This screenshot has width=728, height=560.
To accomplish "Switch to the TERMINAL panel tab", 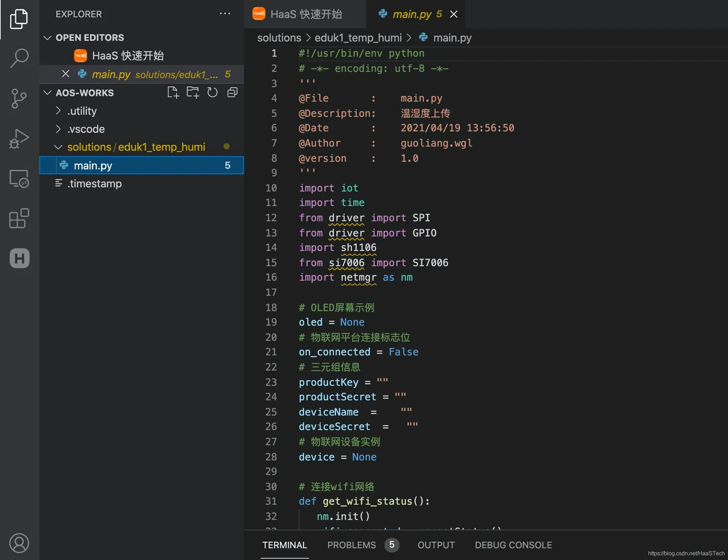I will pyautogui.click(x=284, y=545).
